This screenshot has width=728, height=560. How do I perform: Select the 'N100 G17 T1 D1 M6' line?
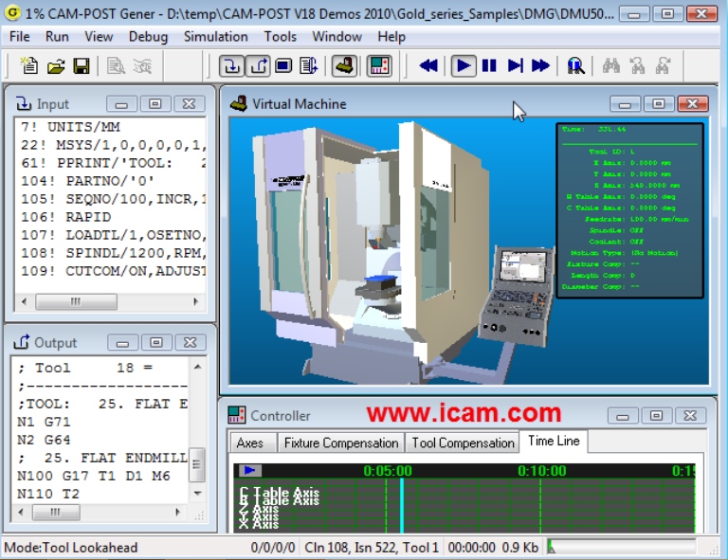coord(93,476)
